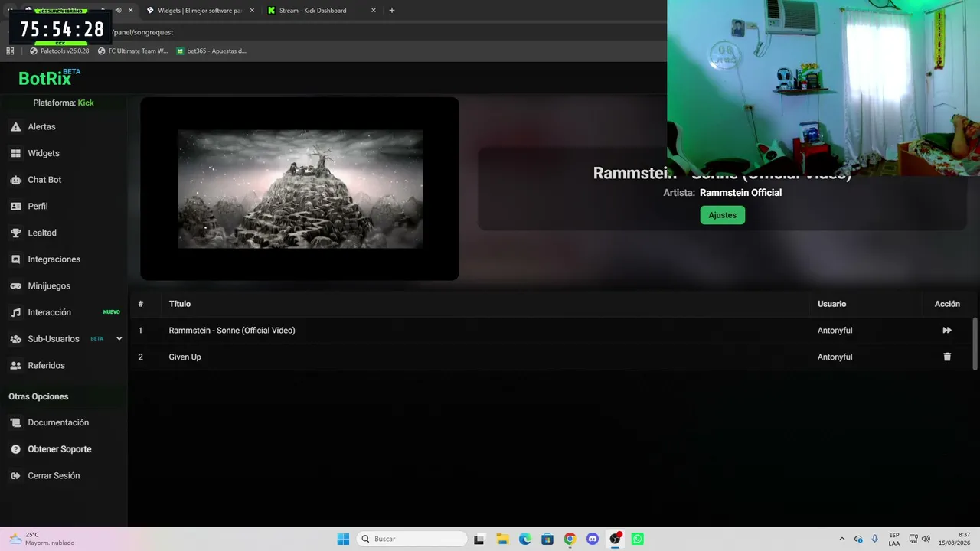Click the green Ajustes button

pyautogui.click(x=722, y=215)
